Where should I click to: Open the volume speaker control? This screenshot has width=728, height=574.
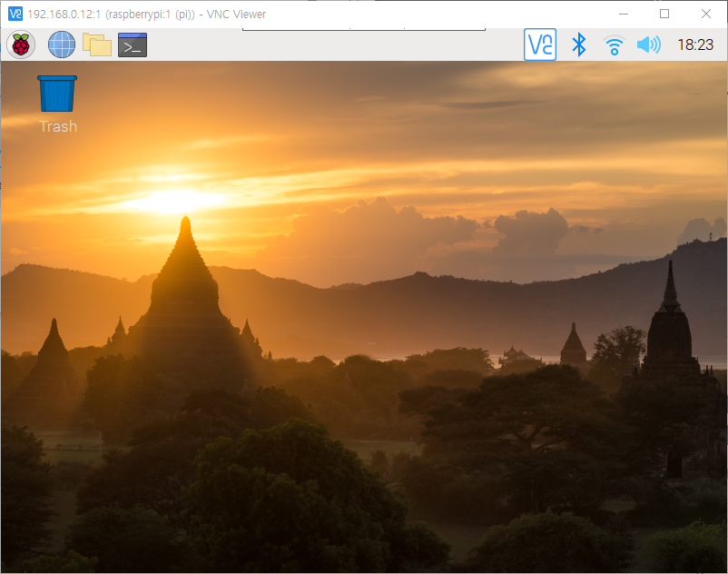[649, 45]
